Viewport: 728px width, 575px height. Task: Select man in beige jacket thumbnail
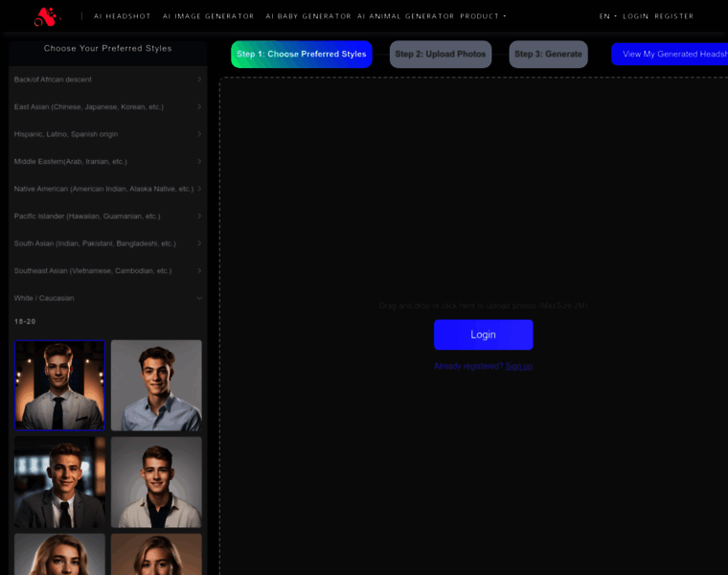click(x=156, y=482)
